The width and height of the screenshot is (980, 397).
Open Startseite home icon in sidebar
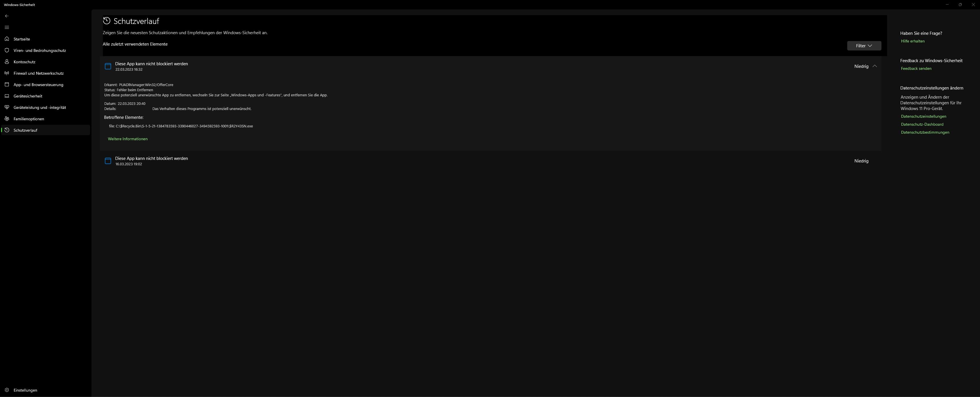pyautogui.click(x=7, y=39)
